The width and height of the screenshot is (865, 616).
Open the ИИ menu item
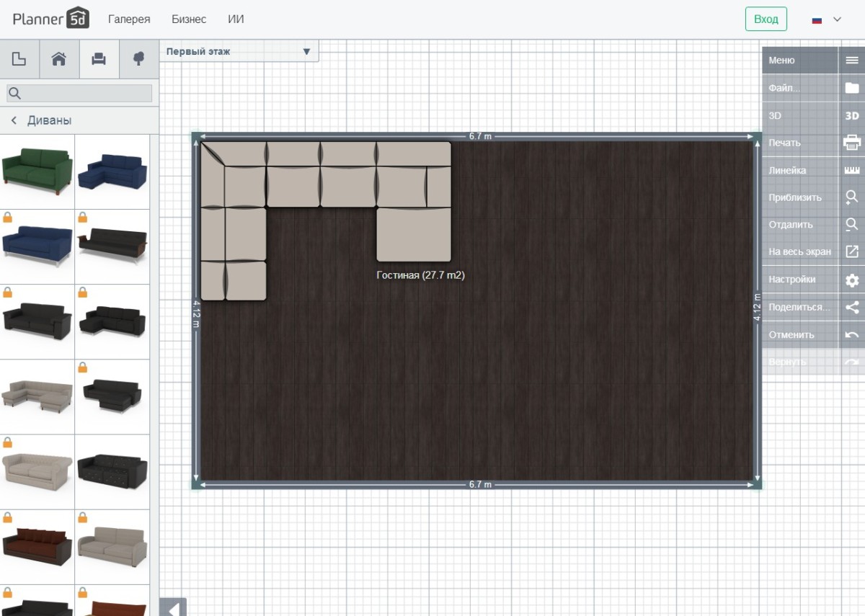click(x=236, y=19)
